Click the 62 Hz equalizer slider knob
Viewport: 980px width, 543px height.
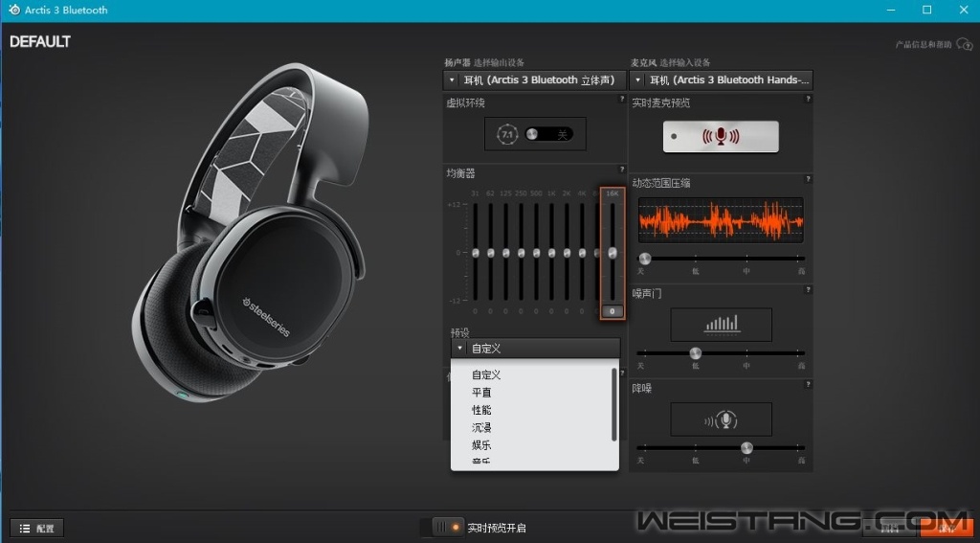click(x=491, y=253)
